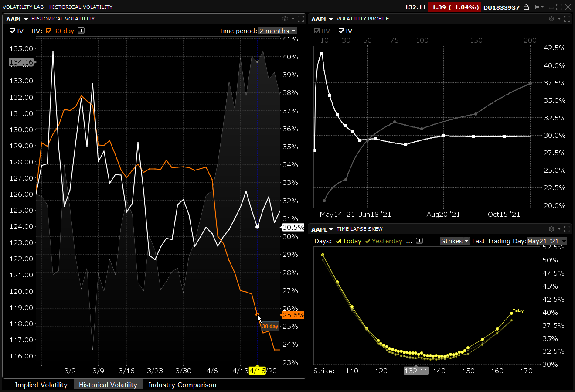Click the Today label on skew curve
This screenshot has width=575, height=392.
pos(518,311)
